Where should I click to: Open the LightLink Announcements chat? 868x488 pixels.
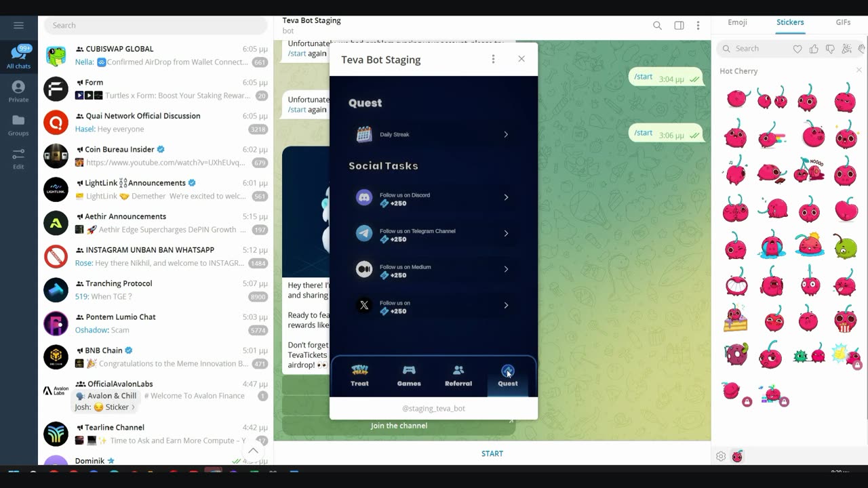click(155, 189)
